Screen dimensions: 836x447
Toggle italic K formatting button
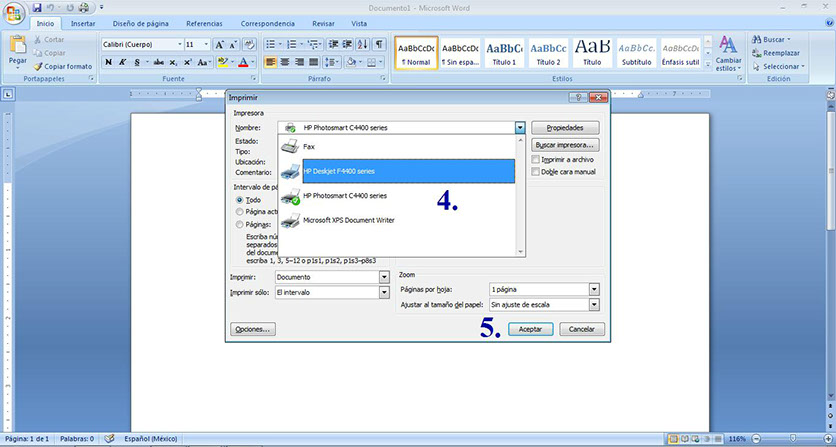point(122,62)
